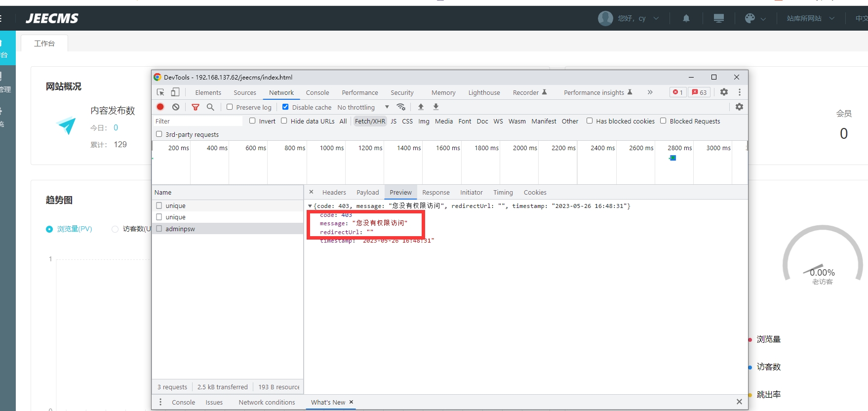Toggle the network filter funnel icon
This screenshot has height=411, width=868.
[196, 107]
